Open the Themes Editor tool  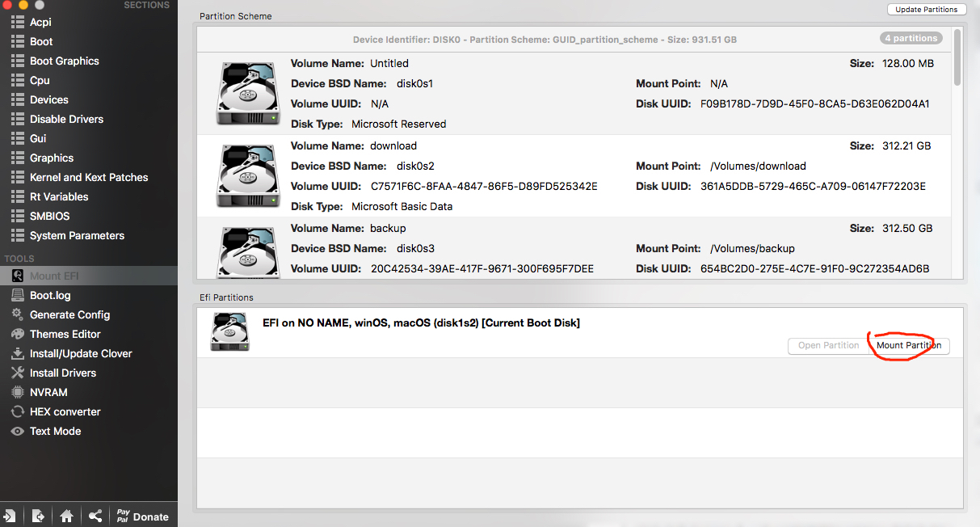65,334
